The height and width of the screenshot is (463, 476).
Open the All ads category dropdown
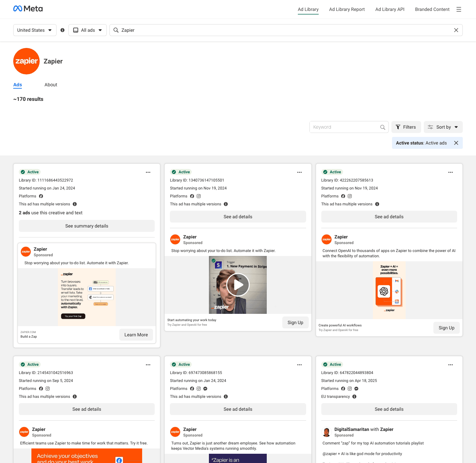pos(88,30)
